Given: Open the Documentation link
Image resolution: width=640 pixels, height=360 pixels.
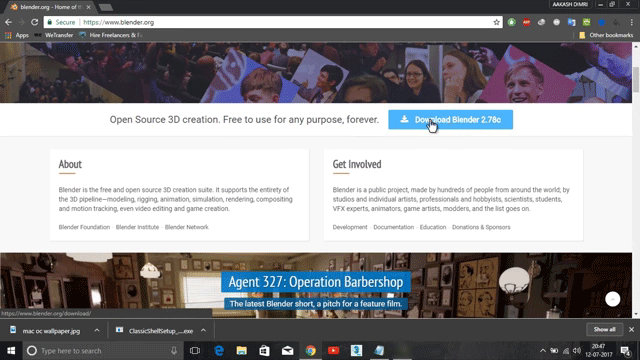Looking at the screenshot, I should [393, 227].
